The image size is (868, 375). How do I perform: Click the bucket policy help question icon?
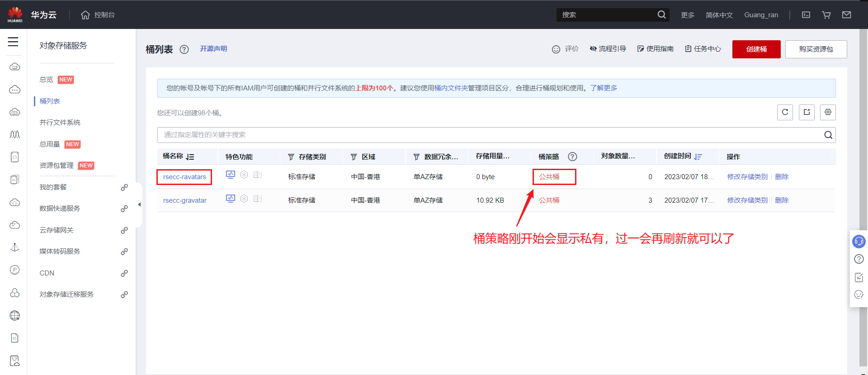pos(572,157)
